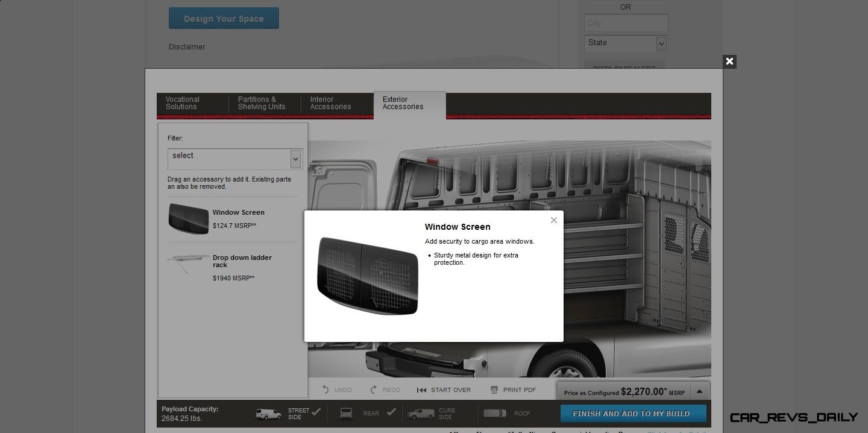Click the Add security to cargo area windows text

pos(479,241)
